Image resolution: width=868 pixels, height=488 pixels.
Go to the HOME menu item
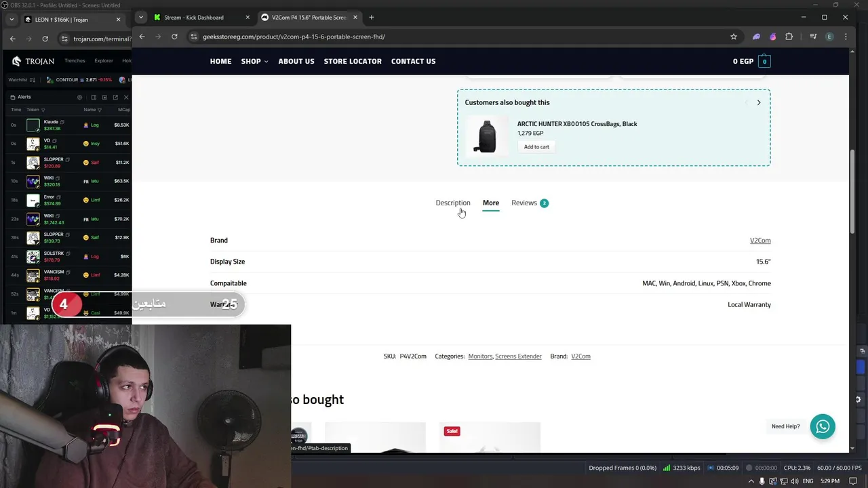220,61
